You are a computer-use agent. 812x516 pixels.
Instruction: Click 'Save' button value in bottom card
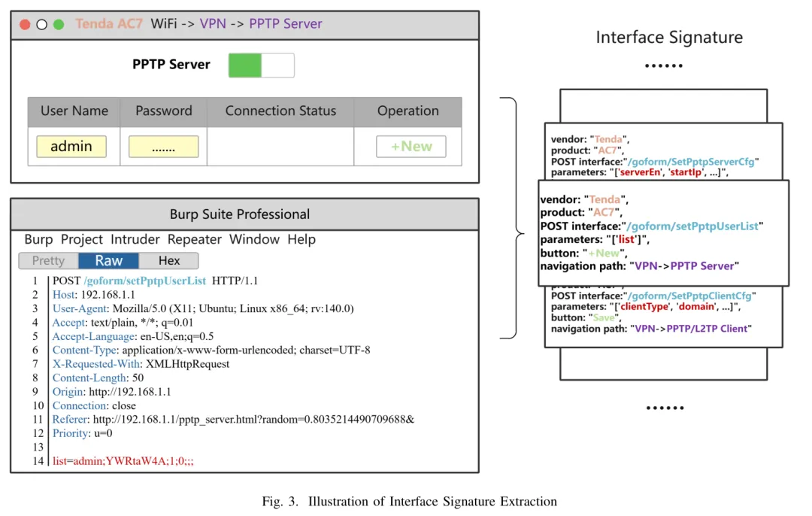604,317
